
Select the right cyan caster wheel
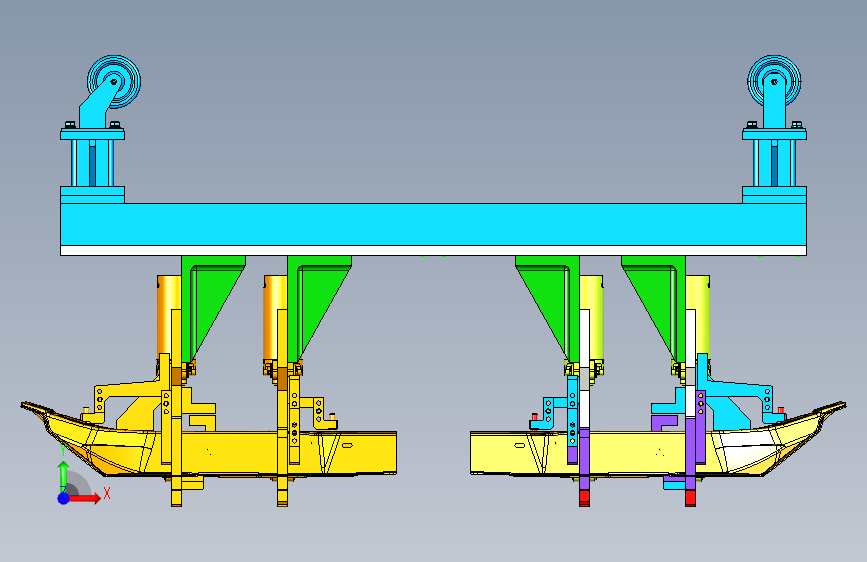(x=774, y=81)
